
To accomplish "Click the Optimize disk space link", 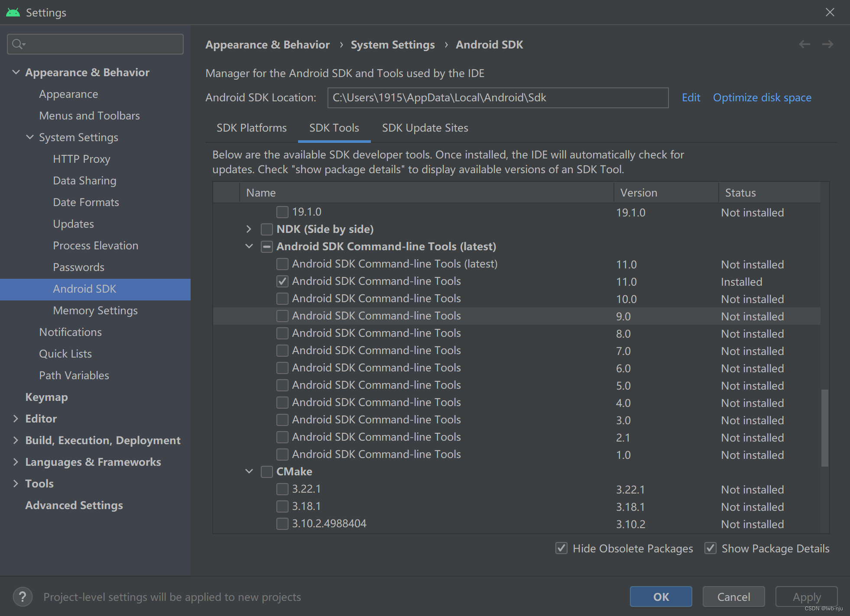I will coord(762,98).
